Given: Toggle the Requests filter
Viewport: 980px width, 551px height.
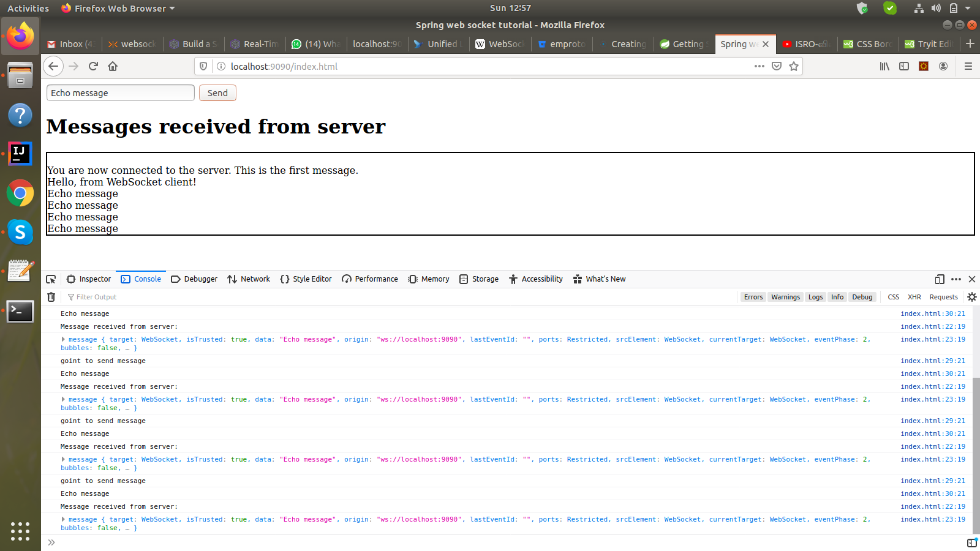Looking at the screenshot, I should (943, 297).
